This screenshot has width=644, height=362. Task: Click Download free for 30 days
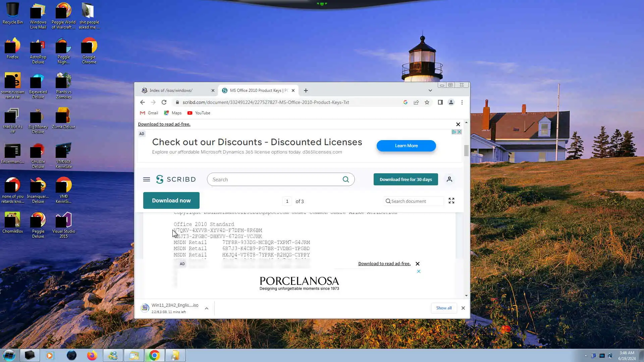coord(406,179)
